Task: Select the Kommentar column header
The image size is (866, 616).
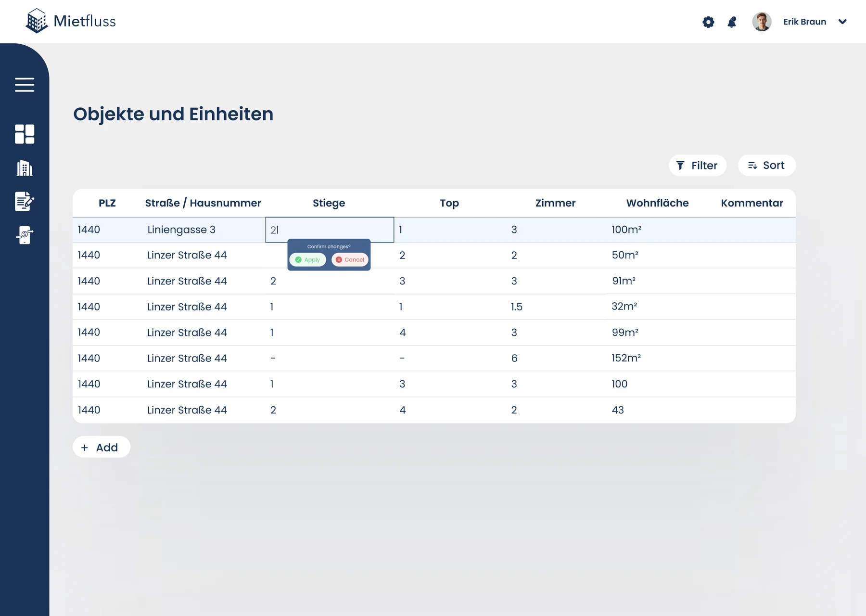Action: click(752, 203)
